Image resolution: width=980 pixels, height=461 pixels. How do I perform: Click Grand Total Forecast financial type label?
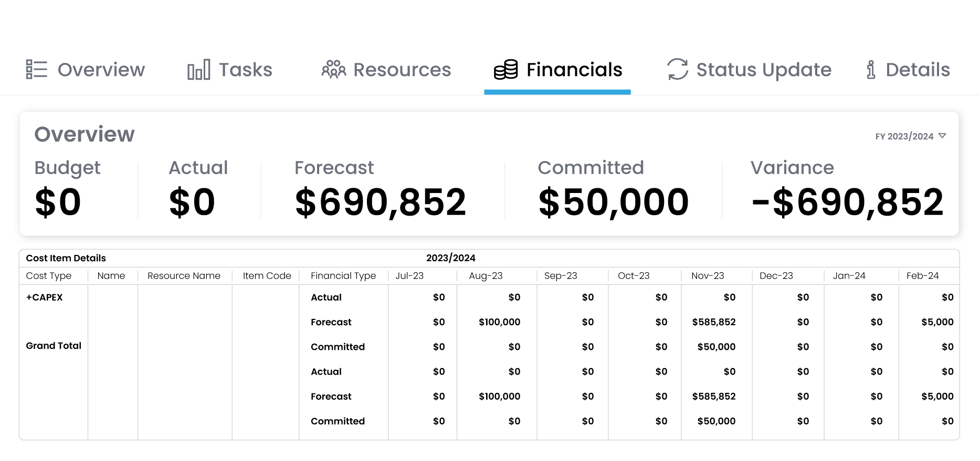click(x=331, y=396)
